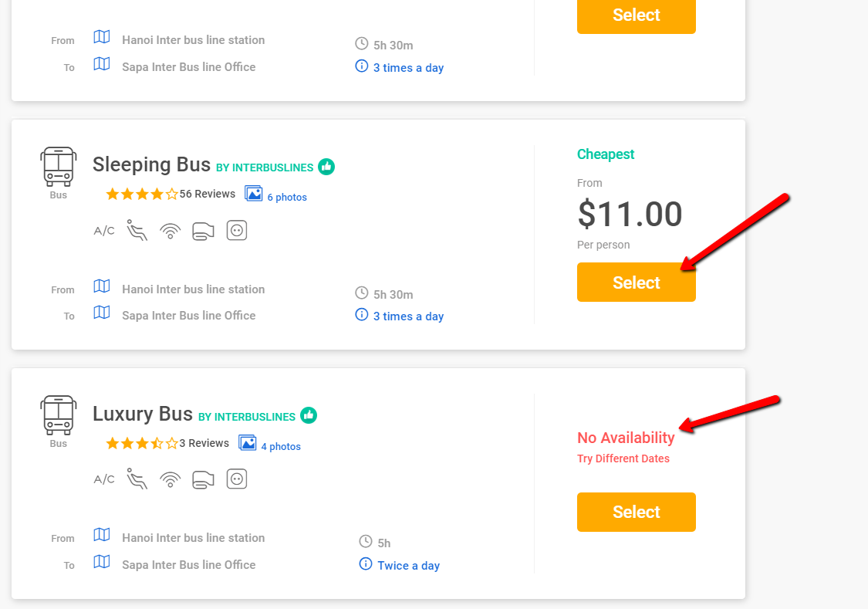
Task: Open the 6 photos link
Action: [287, 198]
